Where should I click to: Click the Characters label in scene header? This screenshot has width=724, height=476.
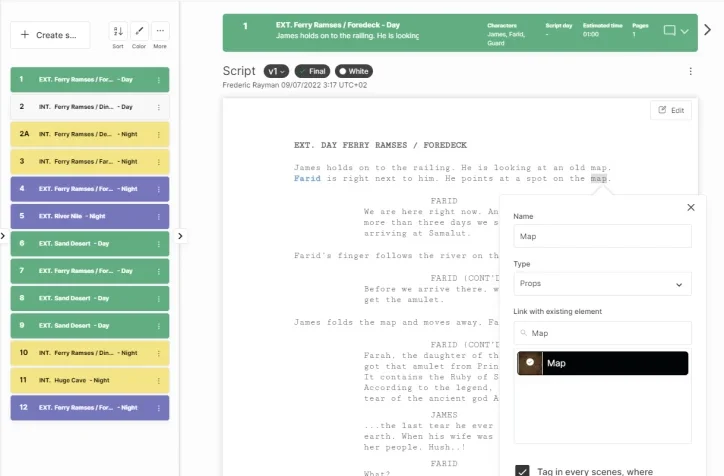(x=502, y=25)
